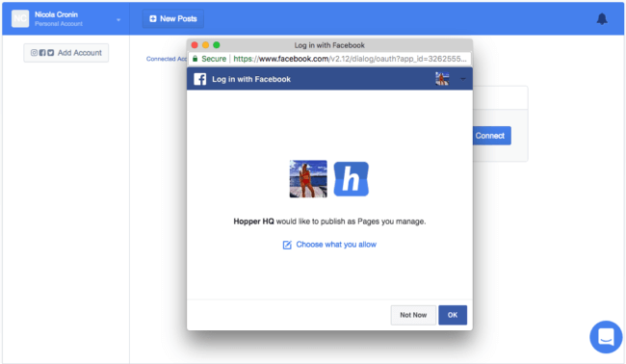Screen dimensions: 626x364
Task: Click the plus icon on New Posts
Action: [x=153, y=18]
